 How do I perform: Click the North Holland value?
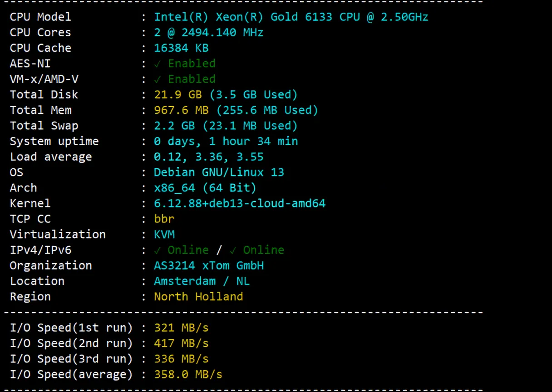(x=198, y=297)
